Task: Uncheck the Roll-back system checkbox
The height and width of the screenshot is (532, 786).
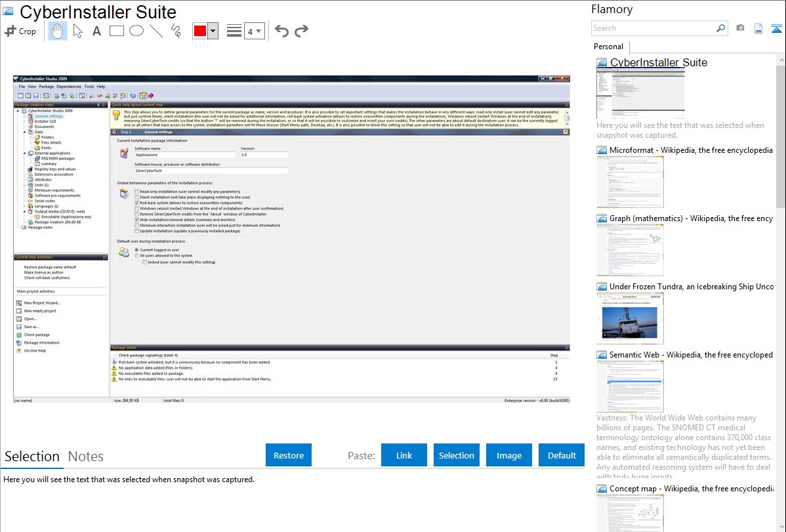Action: tap(137, 203)
